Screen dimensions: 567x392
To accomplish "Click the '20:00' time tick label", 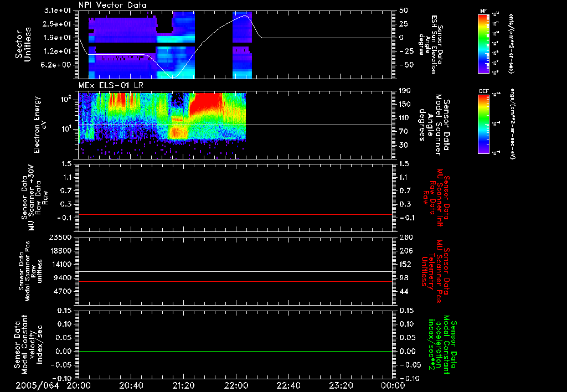I will (x=79, y=386).
